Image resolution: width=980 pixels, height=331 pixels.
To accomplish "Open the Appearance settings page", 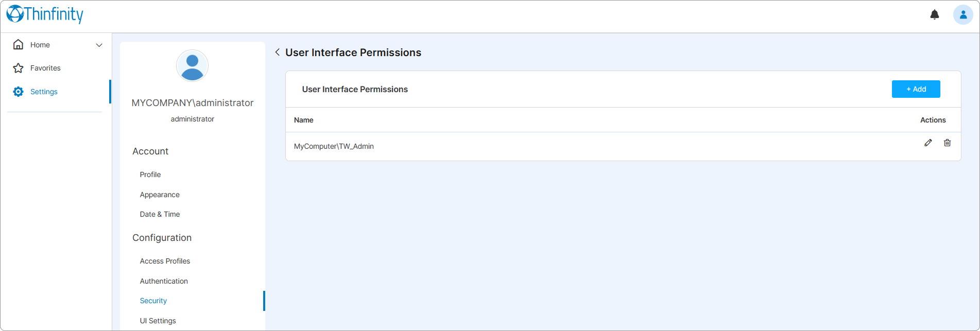I will pyautogui.click(x=160, y=195).
